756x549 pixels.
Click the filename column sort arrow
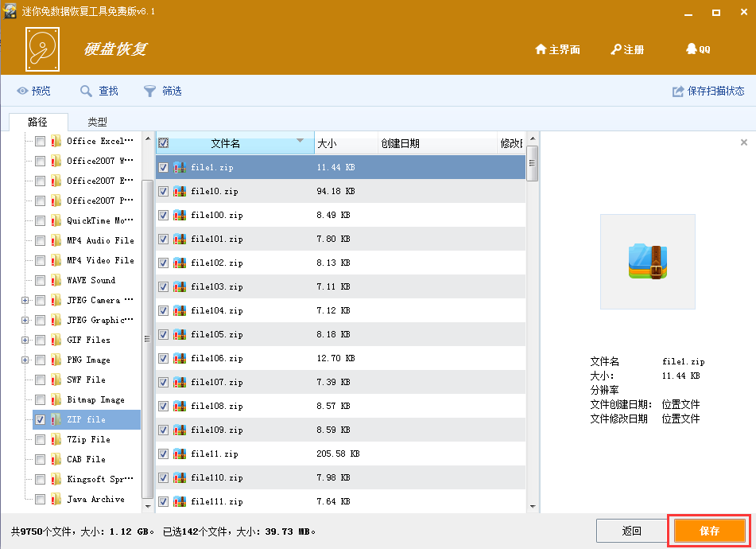[300, 140]
